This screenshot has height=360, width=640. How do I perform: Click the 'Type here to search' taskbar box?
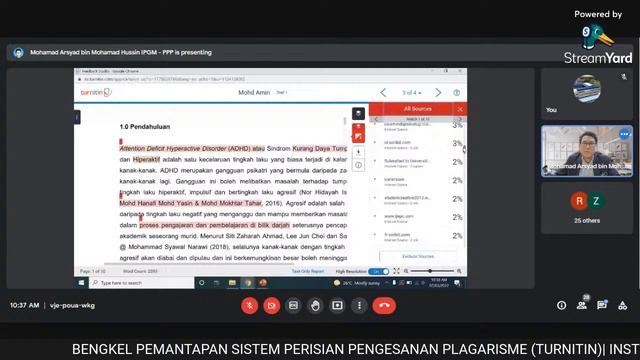[x=141, y=282]
